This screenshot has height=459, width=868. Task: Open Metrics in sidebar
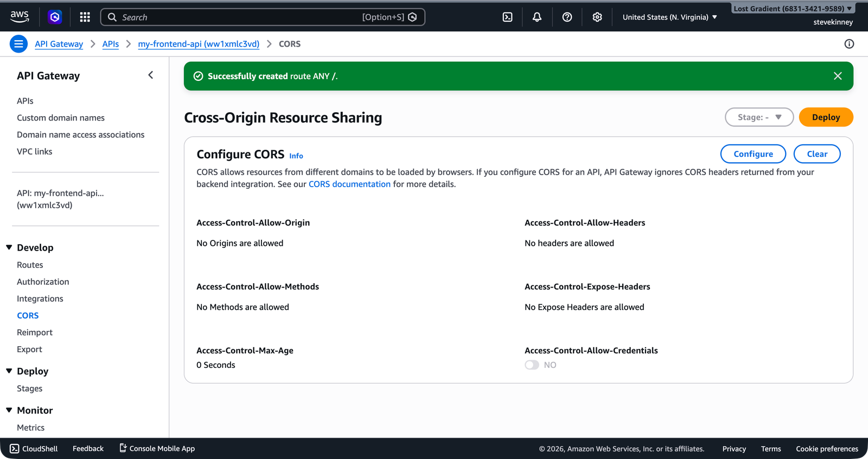pos(30,428)
